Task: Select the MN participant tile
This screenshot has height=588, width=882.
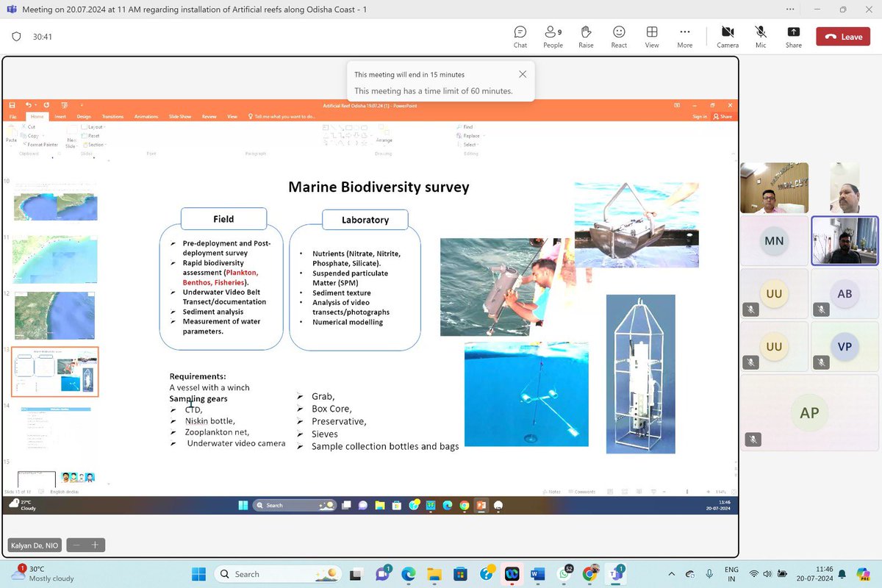Action: [774, 240]
